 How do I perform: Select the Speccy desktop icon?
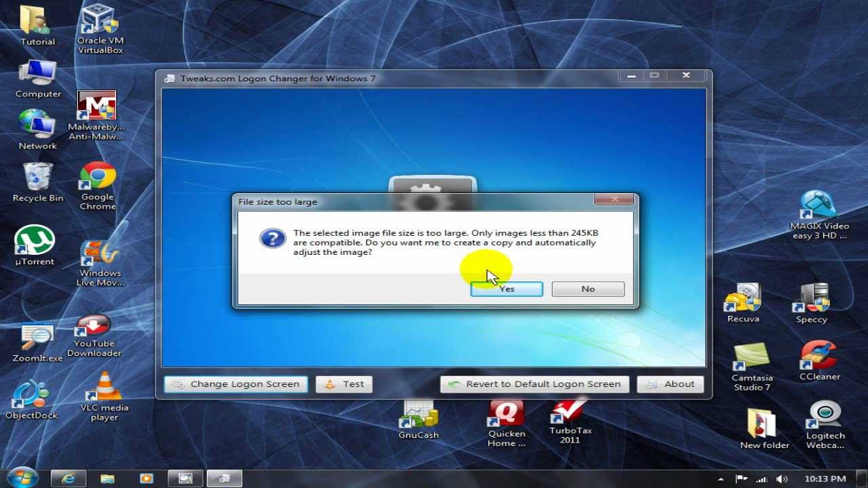812,304
